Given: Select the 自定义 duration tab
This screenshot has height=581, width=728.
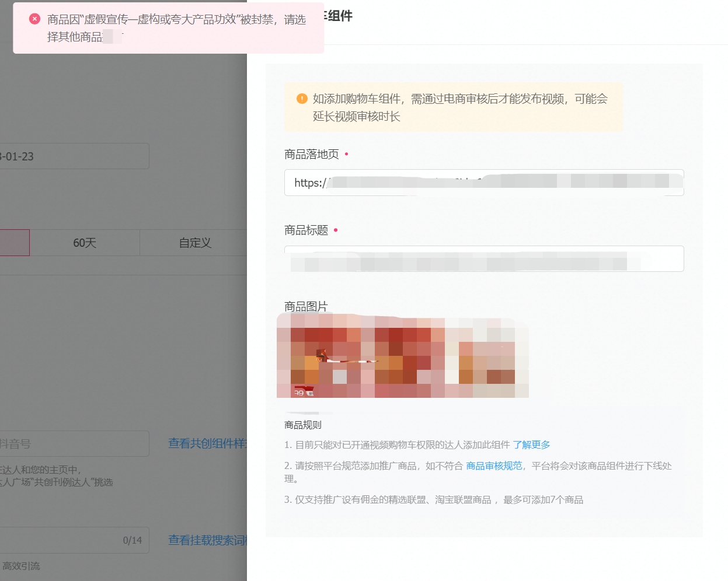Looking at the screenshot, I should tap(195, 243).
